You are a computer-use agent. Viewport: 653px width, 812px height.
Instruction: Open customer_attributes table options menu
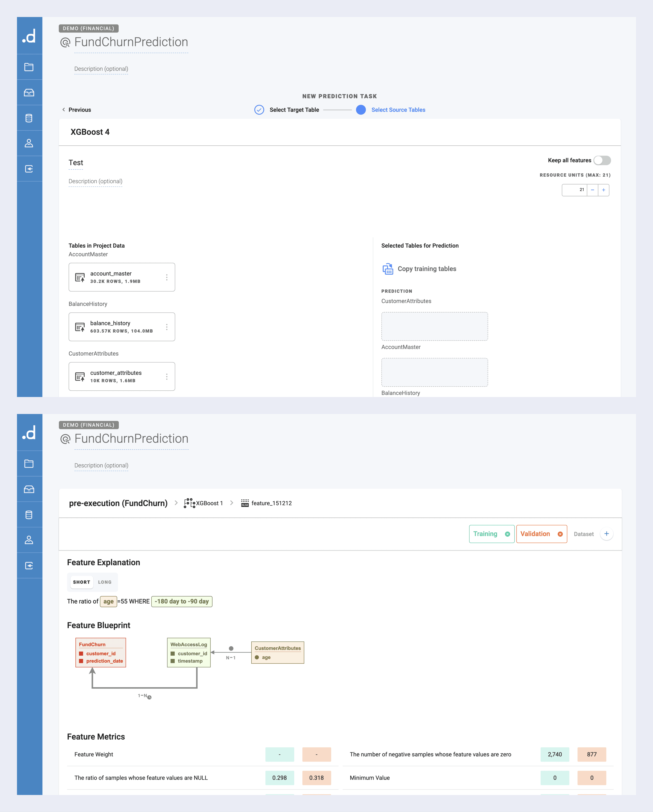[167, 377]
